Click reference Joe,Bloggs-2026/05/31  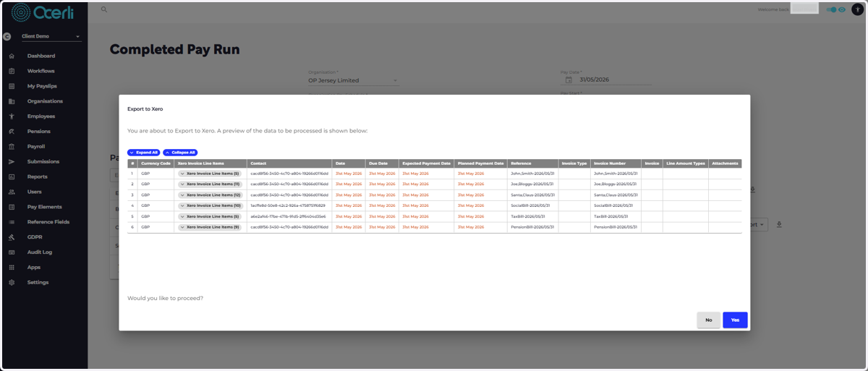click(x=532, y=184)
